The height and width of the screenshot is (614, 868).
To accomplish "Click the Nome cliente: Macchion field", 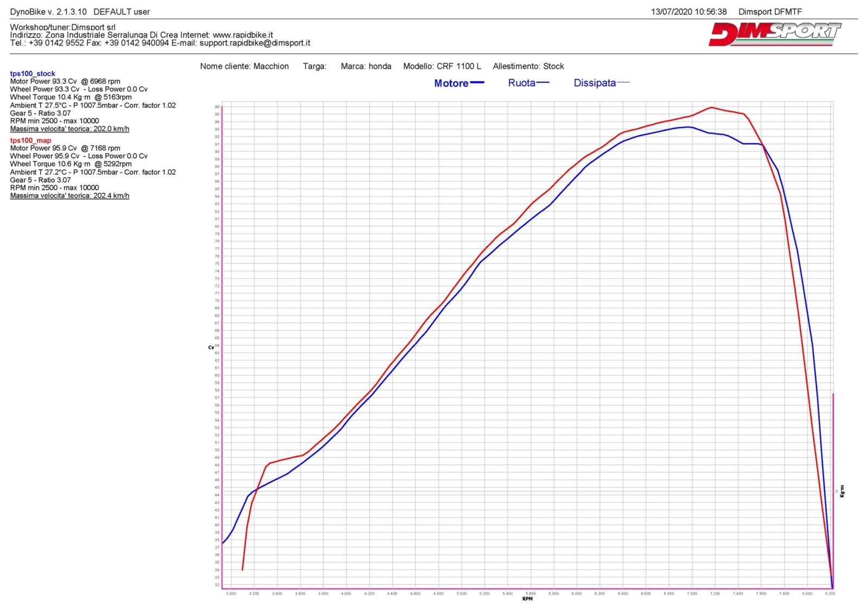I will (x=244, y=66).
